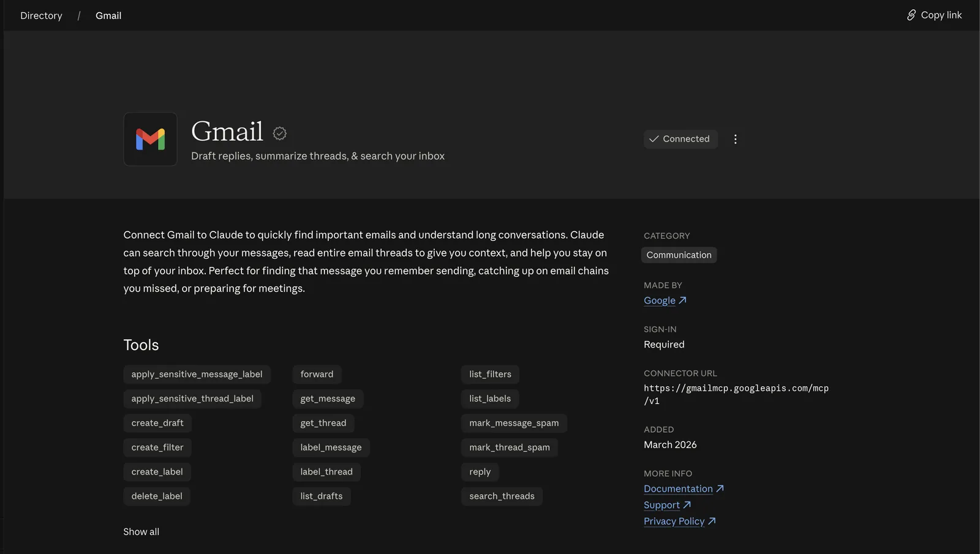Click the arrow icon beside Support
980x554 pixels.
pyautogui.click(x=687, y=505)
